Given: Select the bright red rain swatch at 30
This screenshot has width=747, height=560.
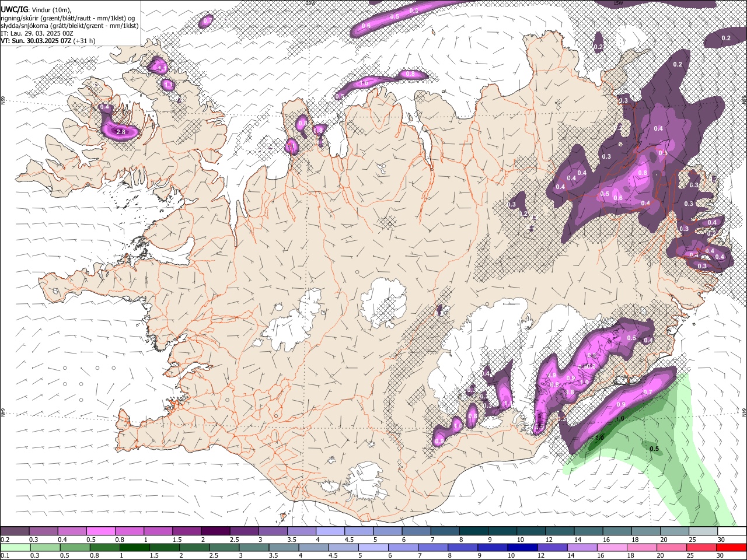Looking at the screenshot, I should pos(731,547).
